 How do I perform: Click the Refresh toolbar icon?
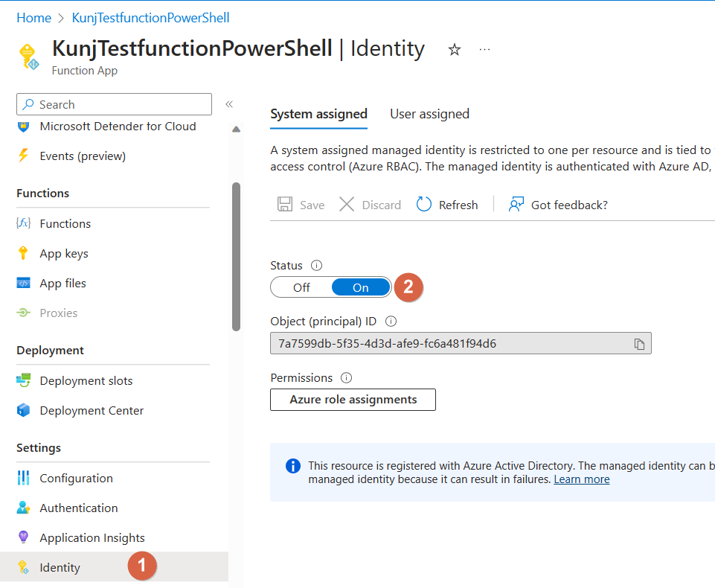(x=424, y=205)
